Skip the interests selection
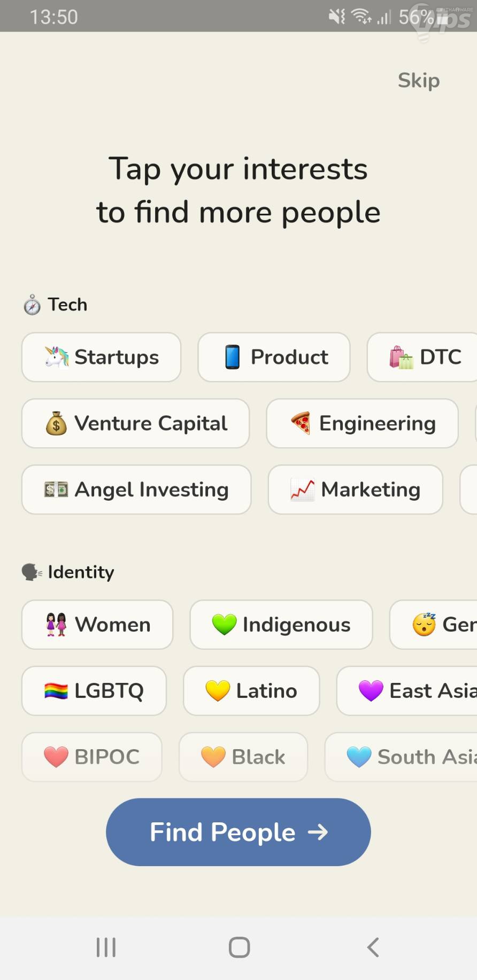 [x=418, y=81]
